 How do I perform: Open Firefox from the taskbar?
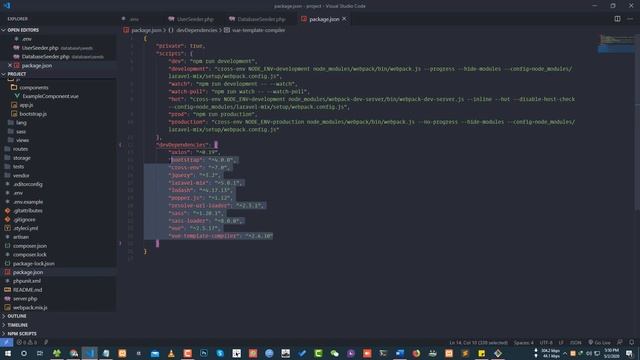416,353
